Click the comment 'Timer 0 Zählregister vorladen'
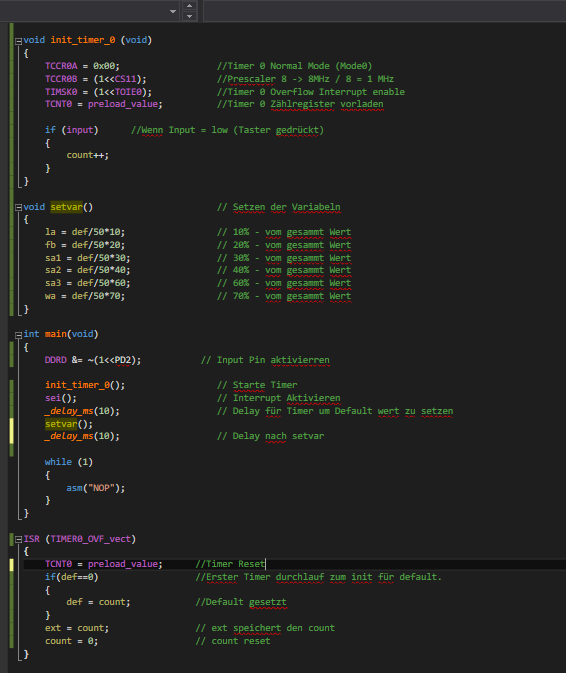Image resolution: width=566 pixels, height=673 pixels. pos(300,104)
